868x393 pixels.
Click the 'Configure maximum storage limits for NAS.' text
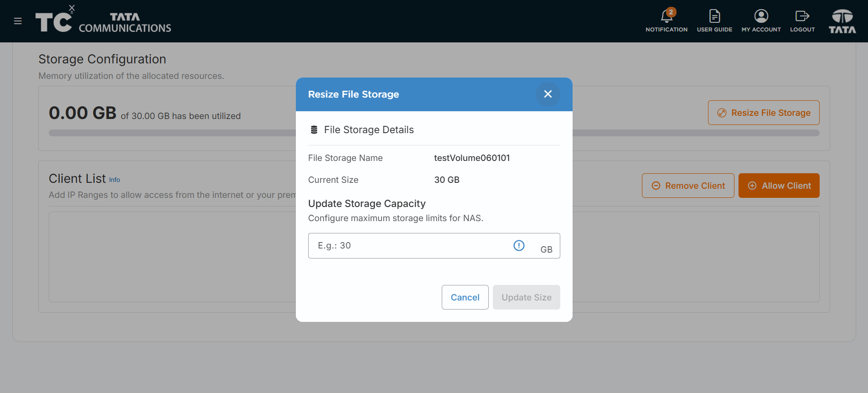pyautogui.click(x=396, y=218)
